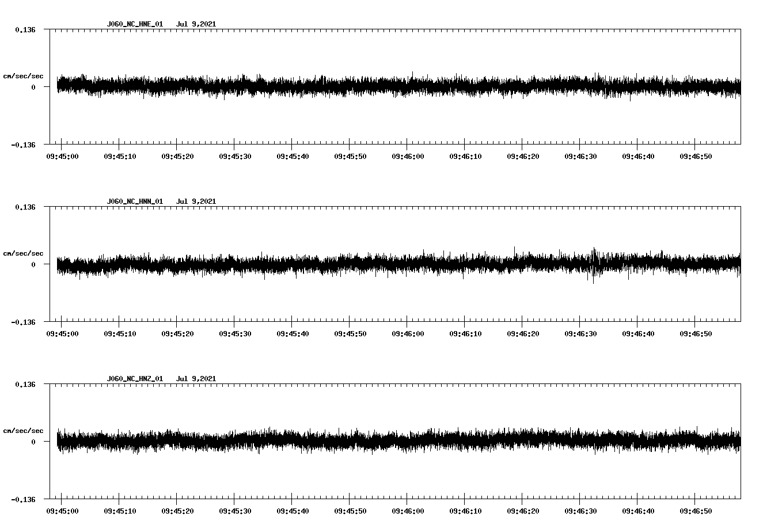Select the J060_NC_HNZ_01 channel title
Image resolution: width=782 pixels, height=532 pixels.
click(x=134, y=378)
